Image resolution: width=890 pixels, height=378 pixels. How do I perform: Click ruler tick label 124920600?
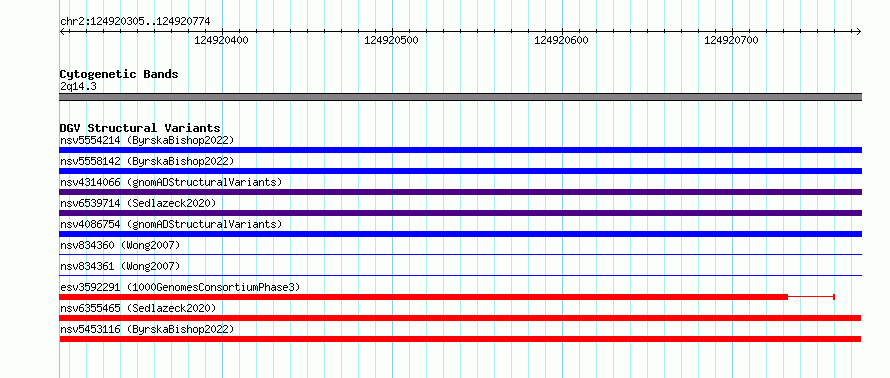tap(561, 40)
